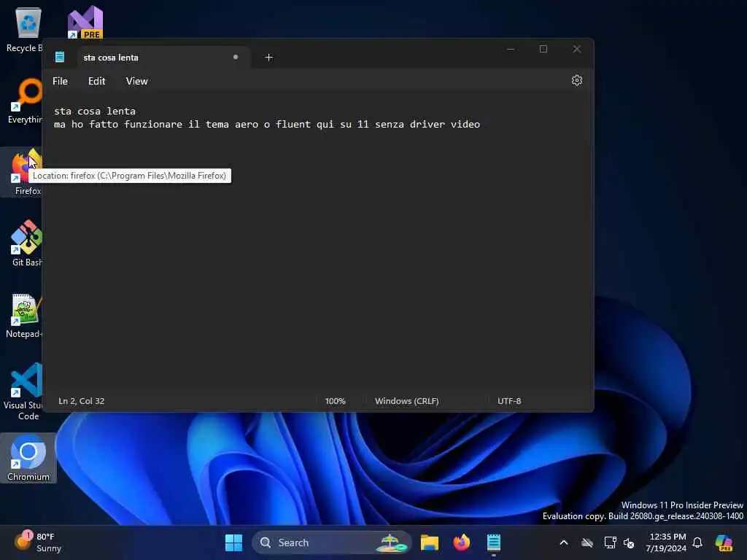Viewport: 747px width, 560px height.
Task: Click the taskbar Search box
Action: (332, 542)
